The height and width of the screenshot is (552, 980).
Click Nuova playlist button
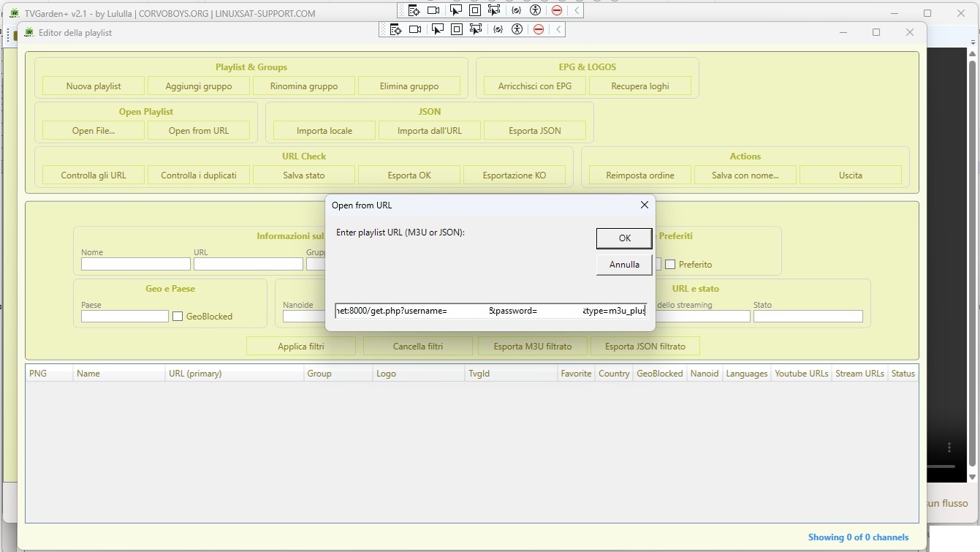pyautogui.click(x=94, y=86)
